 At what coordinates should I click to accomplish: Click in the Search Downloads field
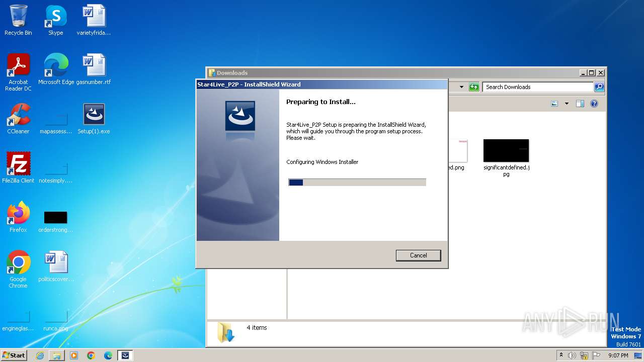click(x=538, y=87)
